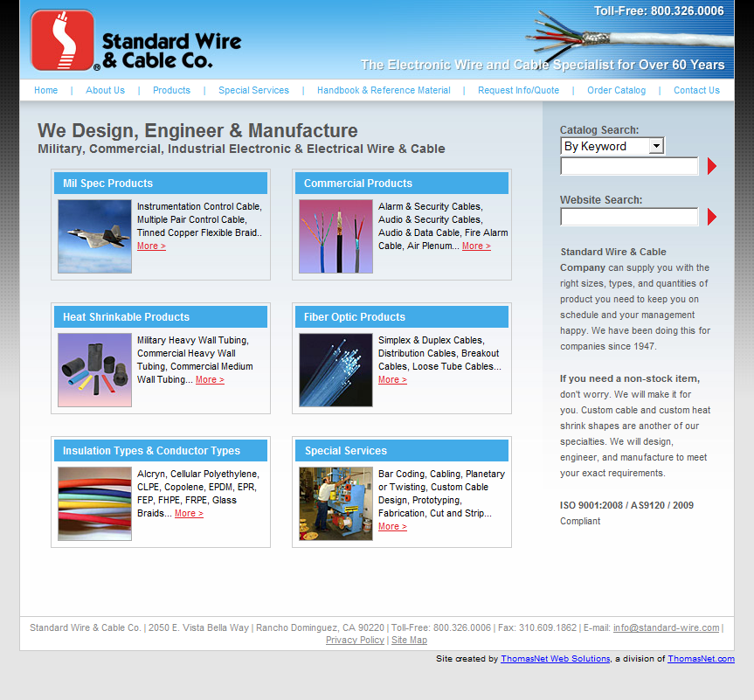
Task: Click the Special Services card heading
Action: pos(346,451)
